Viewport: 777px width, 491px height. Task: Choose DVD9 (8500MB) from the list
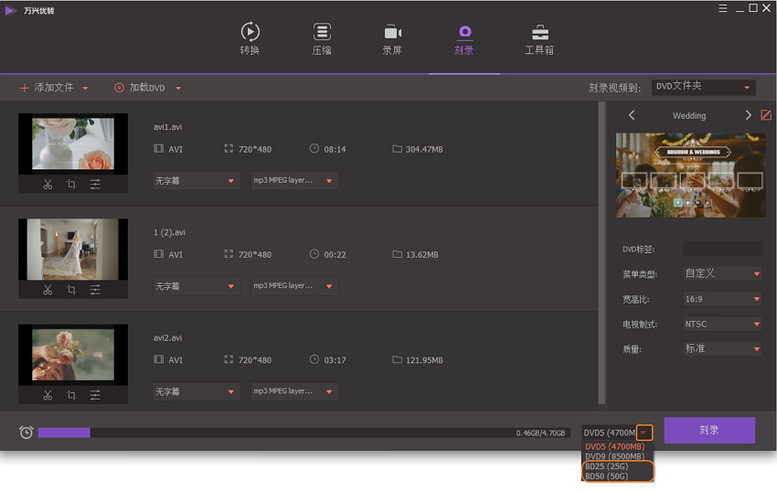(614, 456)
